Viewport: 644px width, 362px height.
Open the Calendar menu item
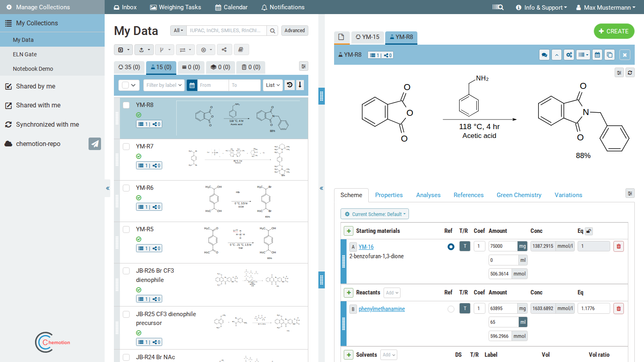click(231, 7)
